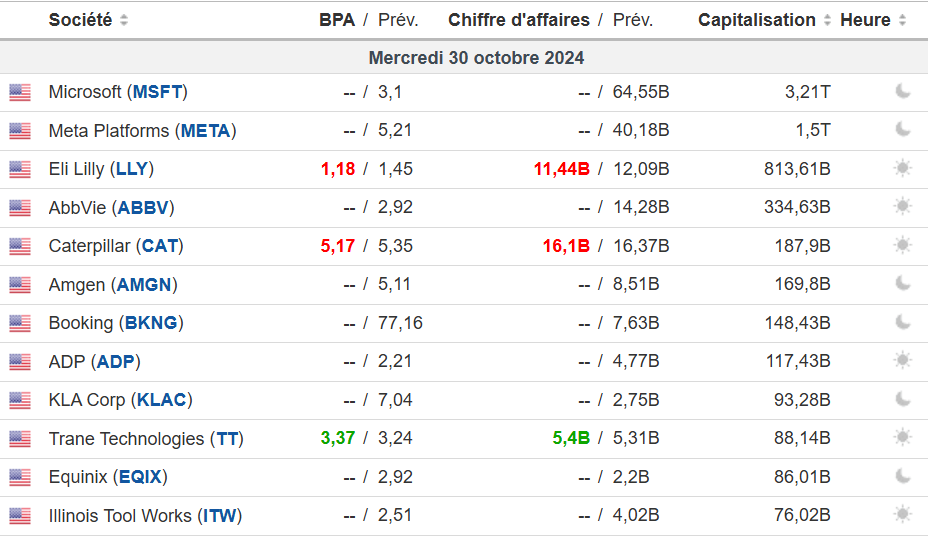Open the BKNG ticker link
The height and width of the screenshot is (537, 928).
point(151,323)
